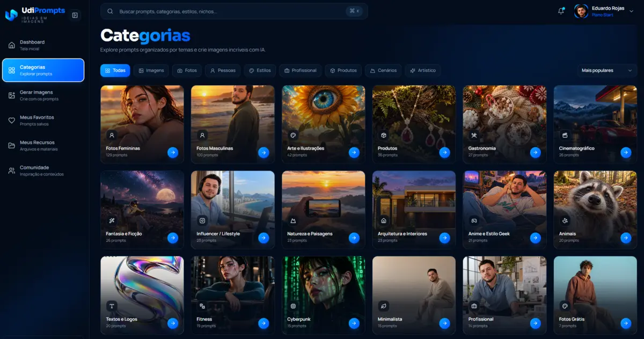Open Animais category arrow button

(x=626, y=238)
